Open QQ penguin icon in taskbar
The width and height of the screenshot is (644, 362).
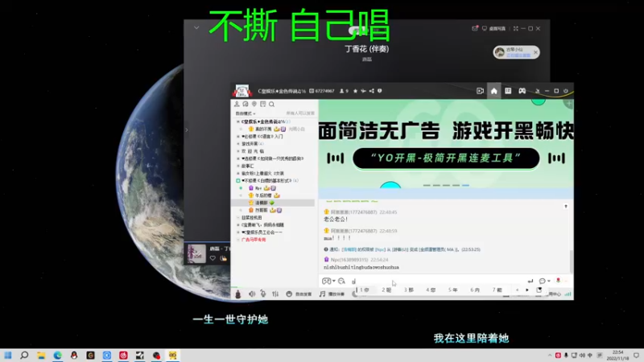[74, 356]
